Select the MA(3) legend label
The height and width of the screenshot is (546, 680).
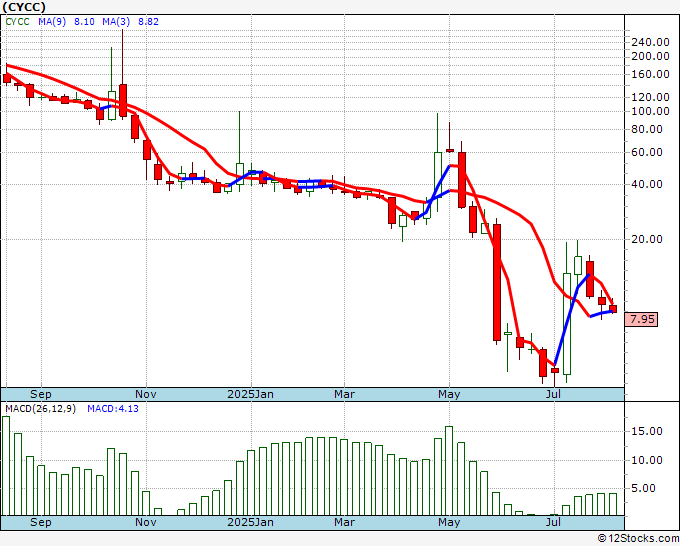(x=116, y=22)
